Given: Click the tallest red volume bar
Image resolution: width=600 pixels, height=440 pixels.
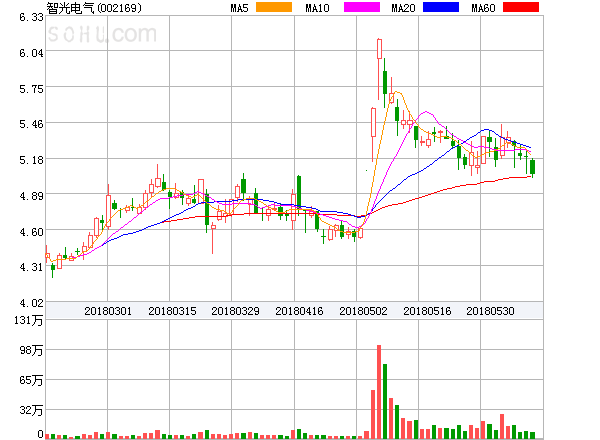Looking at the screenshot, I should (379, 392).
